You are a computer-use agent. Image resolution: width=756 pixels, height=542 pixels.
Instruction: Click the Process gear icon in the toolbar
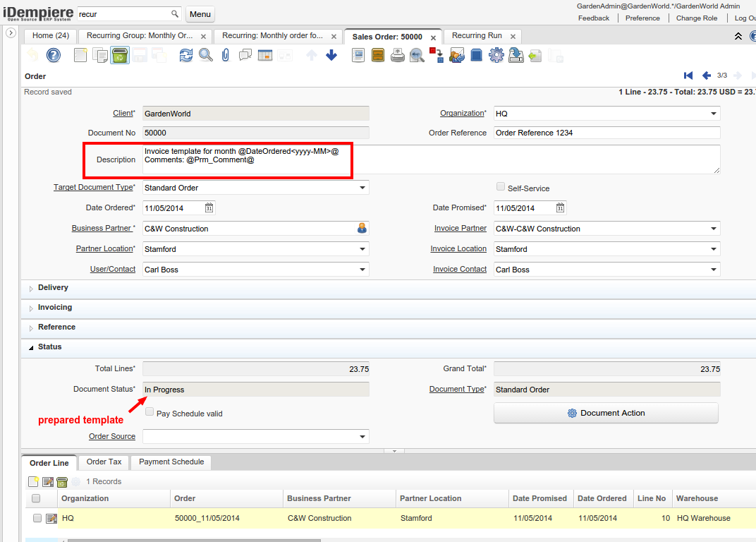coord(496,55)
